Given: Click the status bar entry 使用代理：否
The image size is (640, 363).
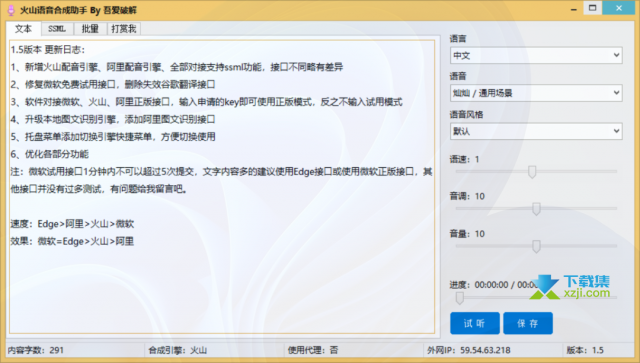Looking at the screenshot, I should tap(313, 350).
